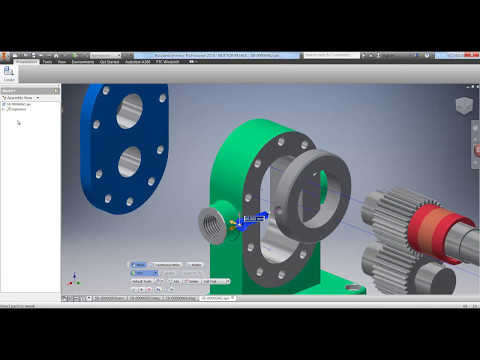Click the arrange horizontally icon in tab bar

click(76, 298)
